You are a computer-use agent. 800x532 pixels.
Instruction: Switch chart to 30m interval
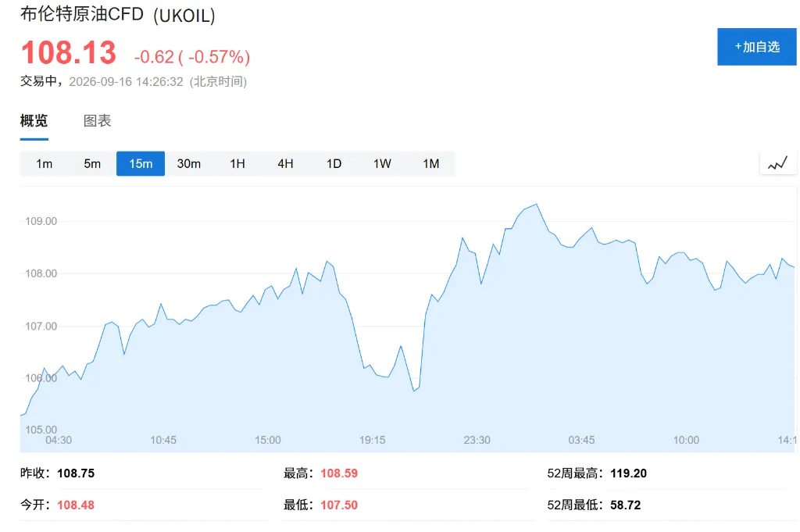(189, 164)
